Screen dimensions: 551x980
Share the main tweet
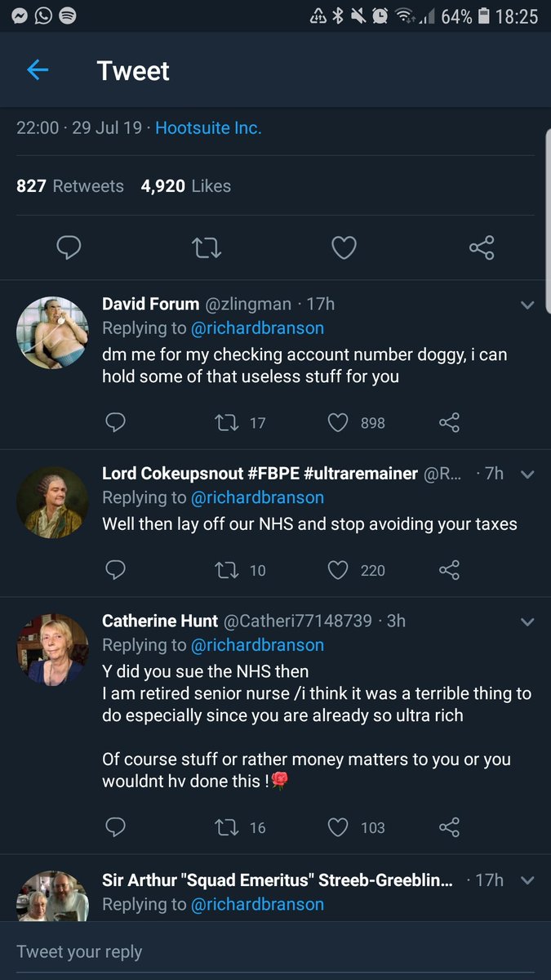pos(482,247)
